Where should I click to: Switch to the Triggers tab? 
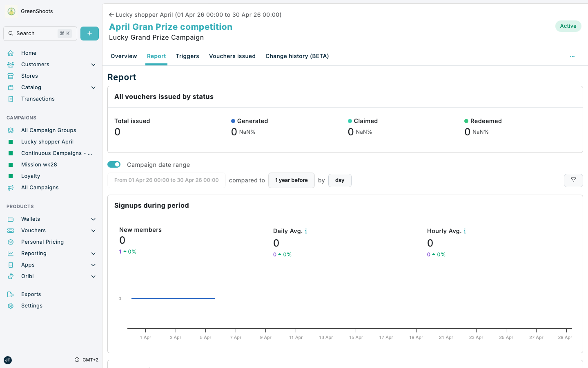click(187, 56)
